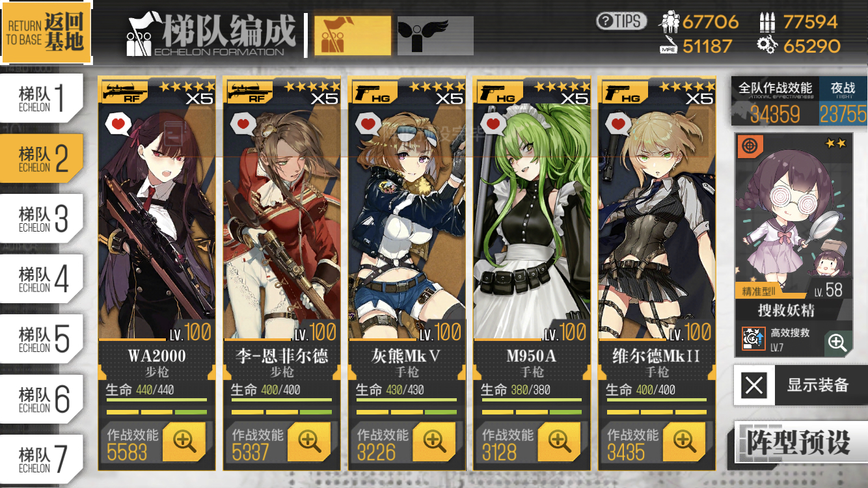Switch to the winged echelon mode
The height and width of the screenshot is (488, 868).
click(x=435, y=35)
